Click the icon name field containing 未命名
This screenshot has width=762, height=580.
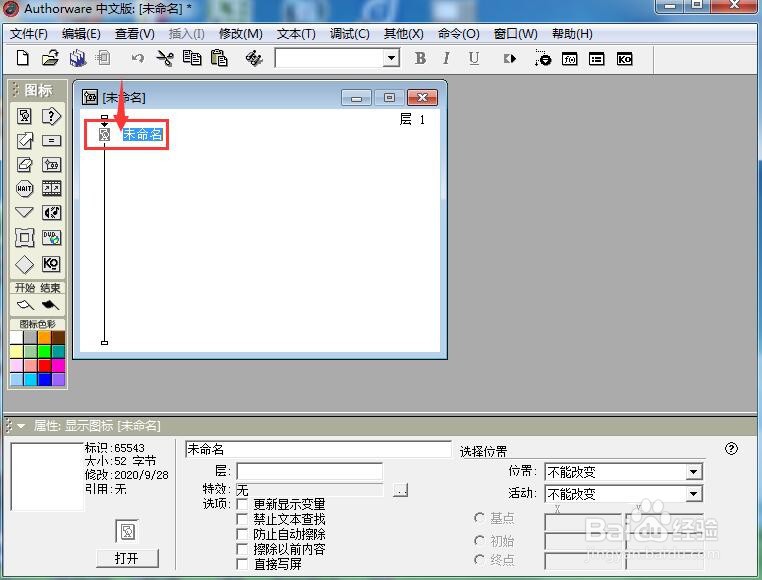[x=318, y=449]
